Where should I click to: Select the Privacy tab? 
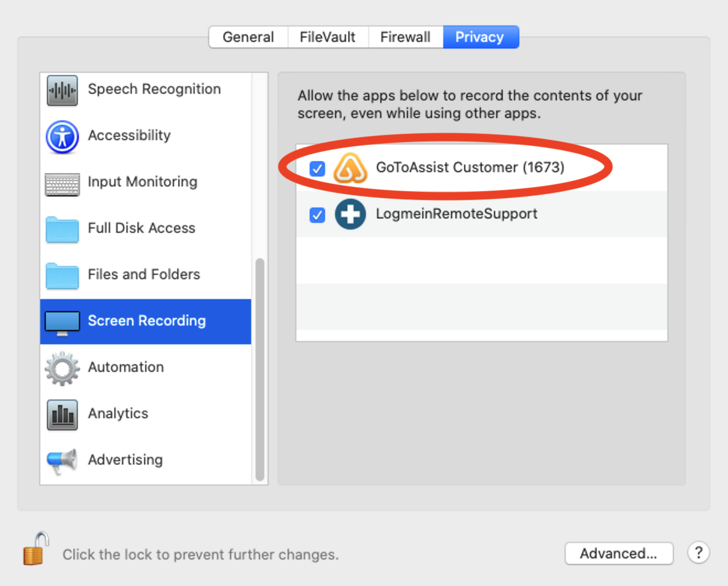[x=480, y=37]
